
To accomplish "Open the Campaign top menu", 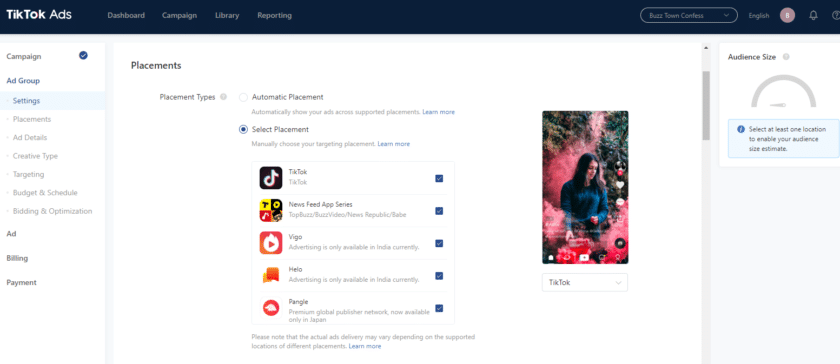I will coord(179,16).
